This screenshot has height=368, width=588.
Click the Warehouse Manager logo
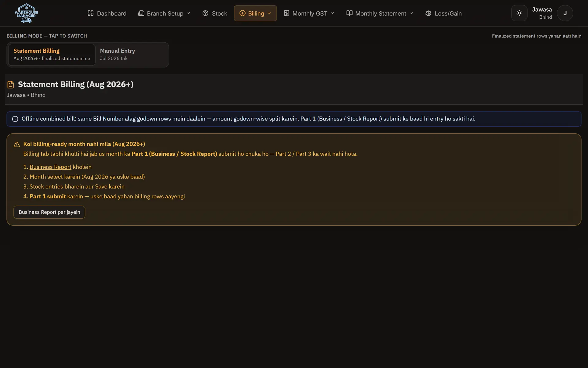26,13
